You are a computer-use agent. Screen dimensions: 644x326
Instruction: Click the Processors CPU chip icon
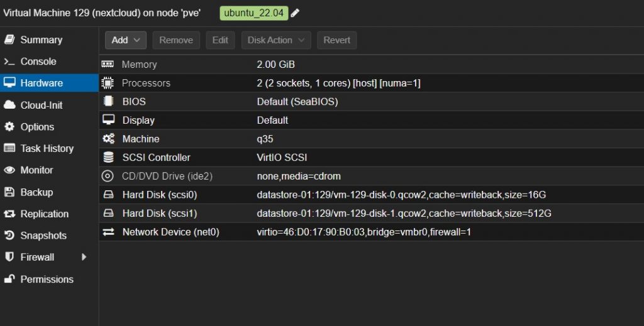click(108, 83)
